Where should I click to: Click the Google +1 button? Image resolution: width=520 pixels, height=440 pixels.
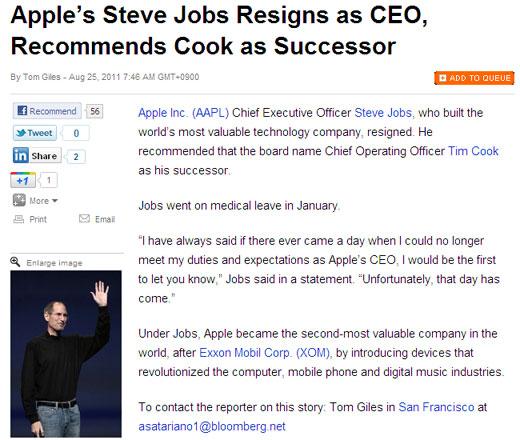(x=23, y=180)
